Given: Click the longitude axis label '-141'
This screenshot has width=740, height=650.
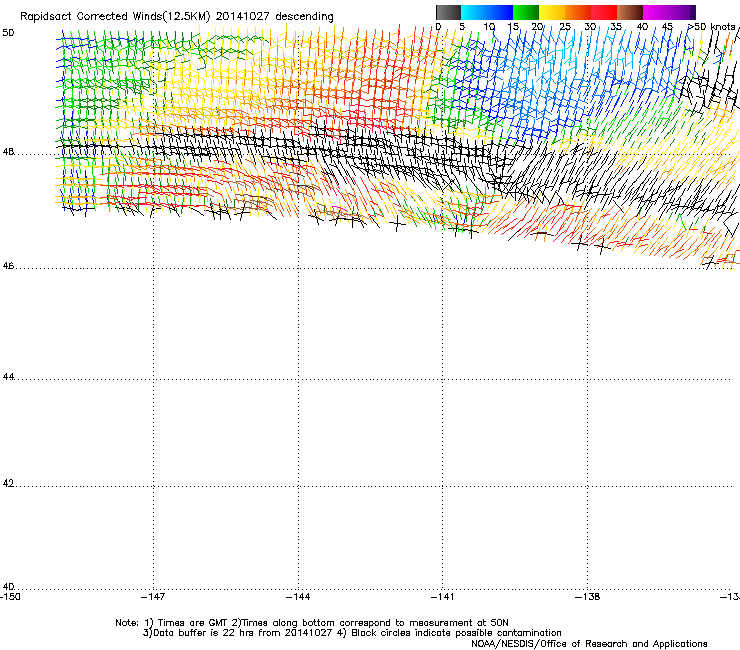Looking at the screenshot, I should coord(443,596).
